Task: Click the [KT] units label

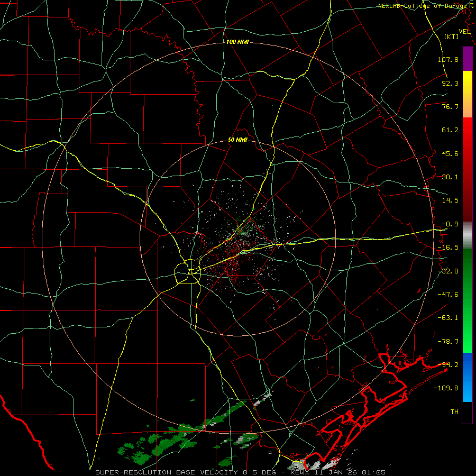Action: tap(452, 36)
